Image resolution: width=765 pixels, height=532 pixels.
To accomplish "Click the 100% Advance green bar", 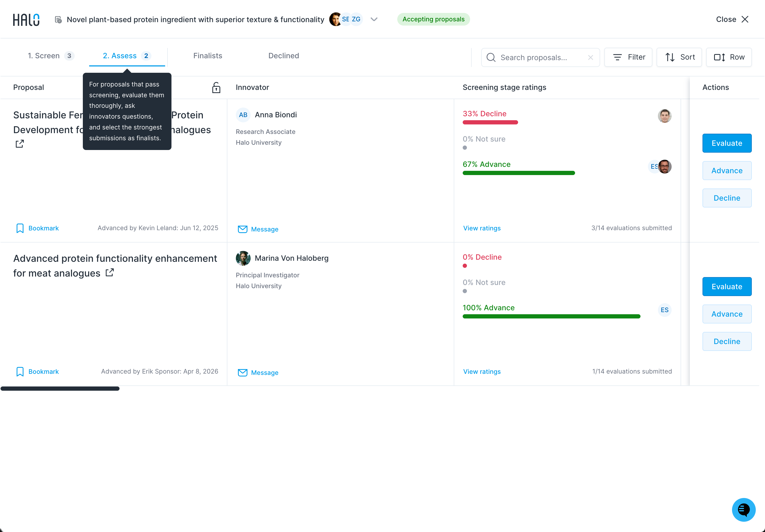I will click(x=551, y=317).
